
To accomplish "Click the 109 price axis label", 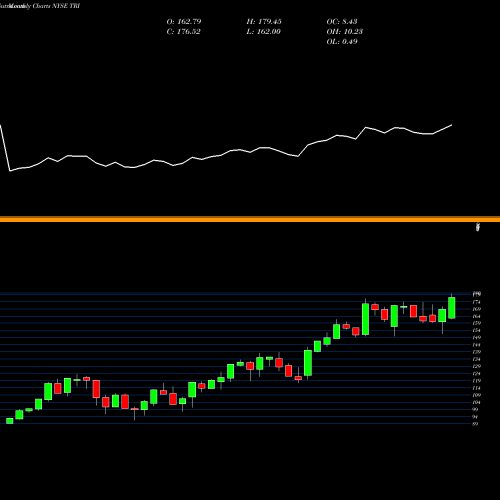I will [476, 395].
